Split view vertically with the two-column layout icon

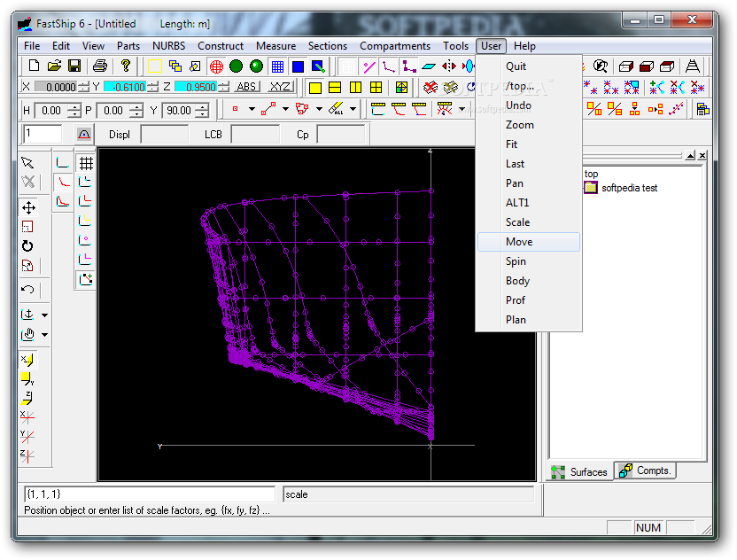click(x=356, y=88)
